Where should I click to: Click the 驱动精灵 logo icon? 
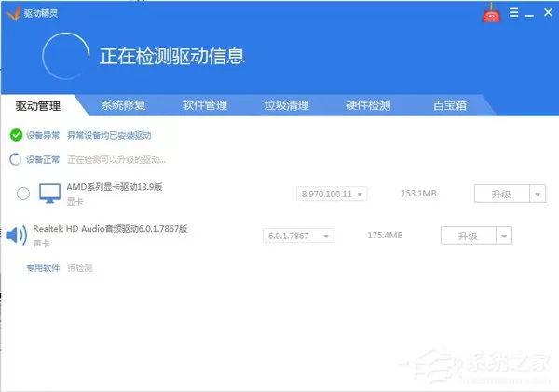[14, 14]
